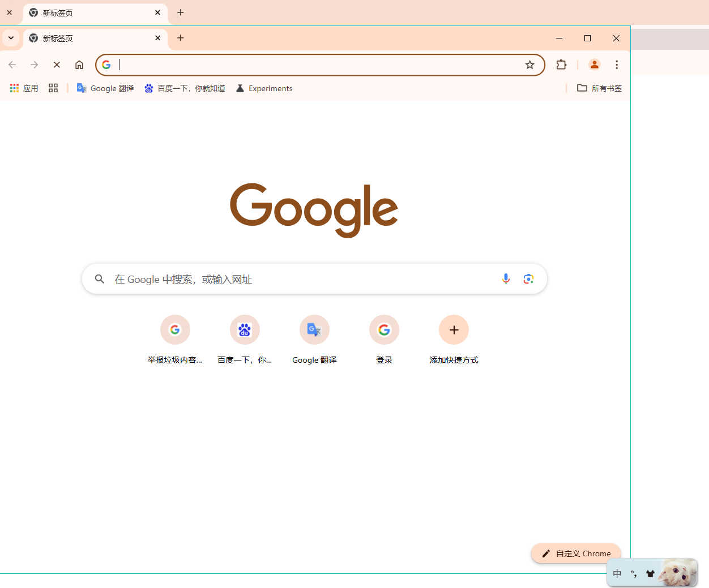Start voice search with microphone icon
The image size is (709, 588).
click(506, 279)
